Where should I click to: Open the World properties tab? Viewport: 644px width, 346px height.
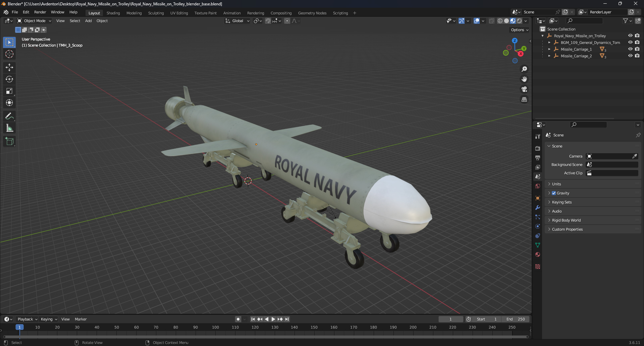[538, 186]
